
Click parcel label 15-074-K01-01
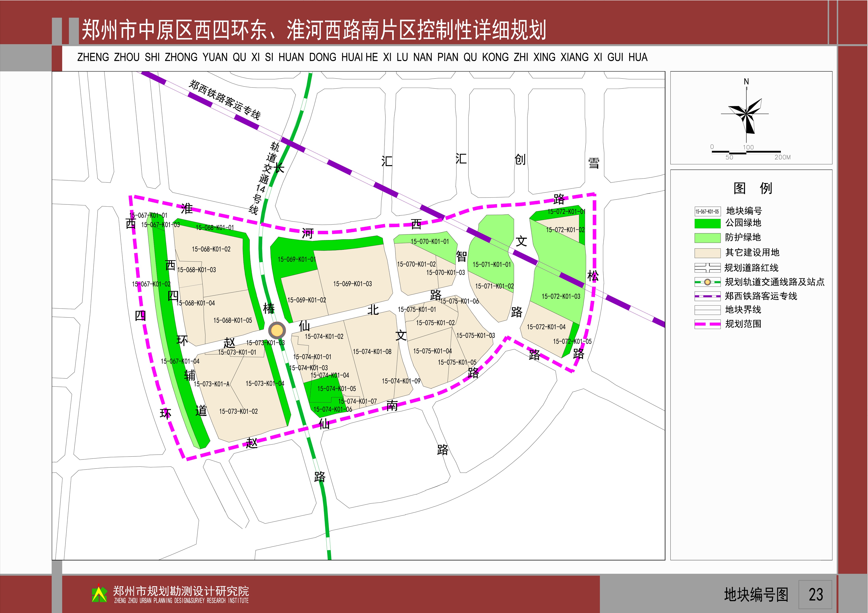coord(312,357)
